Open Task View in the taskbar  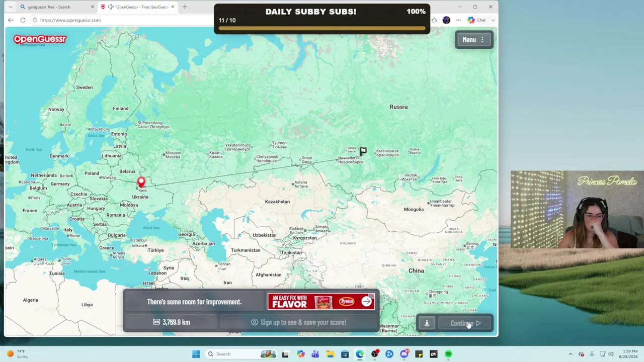click(x=285, y=354)
